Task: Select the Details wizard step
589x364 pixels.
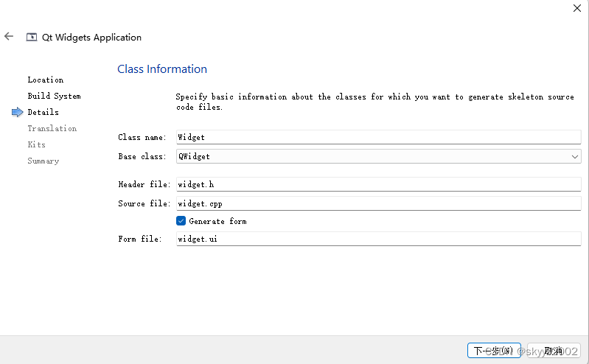Action: pyautogui.click(x=43, y=112)
